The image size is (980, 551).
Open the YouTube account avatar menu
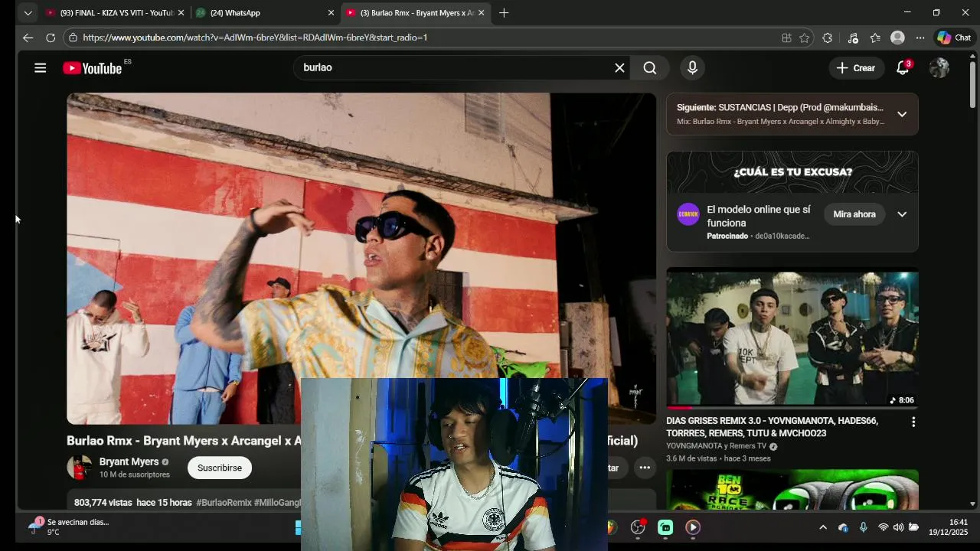tap(939, 68)
